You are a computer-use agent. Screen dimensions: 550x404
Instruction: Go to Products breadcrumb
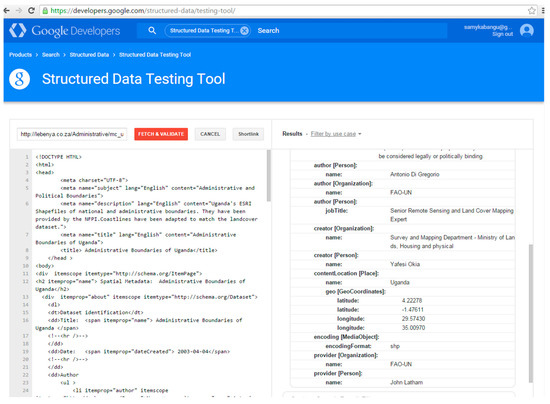[20, 55]
